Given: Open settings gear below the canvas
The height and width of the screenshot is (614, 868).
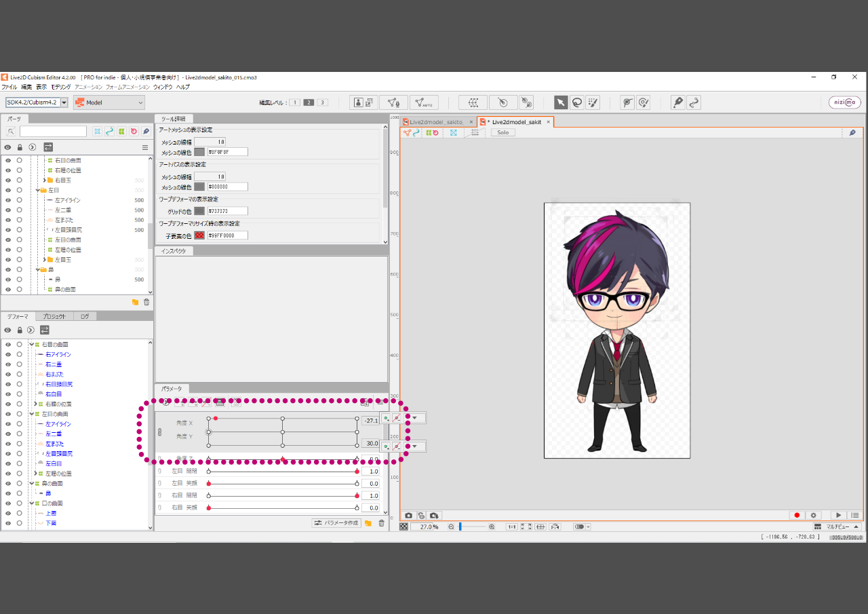Looking at the screenshot, I should [814, 516].
